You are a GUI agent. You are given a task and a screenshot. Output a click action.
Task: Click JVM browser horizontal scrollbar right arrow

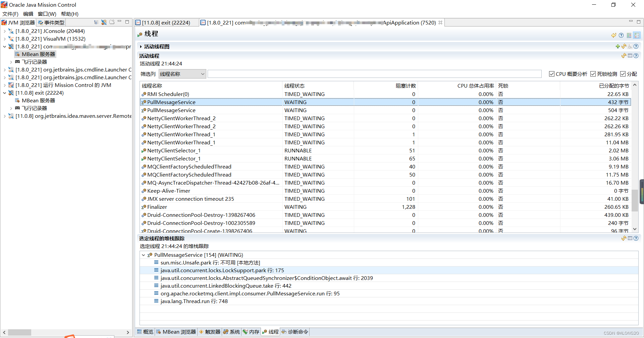pyautogui.click(x=128, y=332)
